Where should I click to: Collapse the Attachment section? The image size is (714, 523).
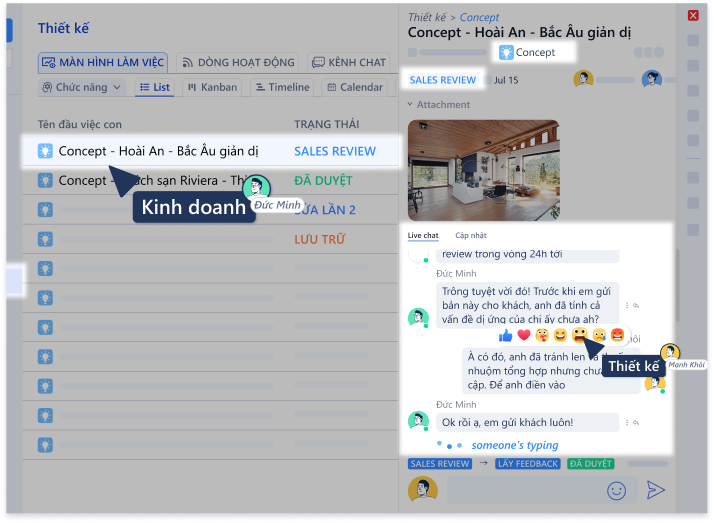410,105
